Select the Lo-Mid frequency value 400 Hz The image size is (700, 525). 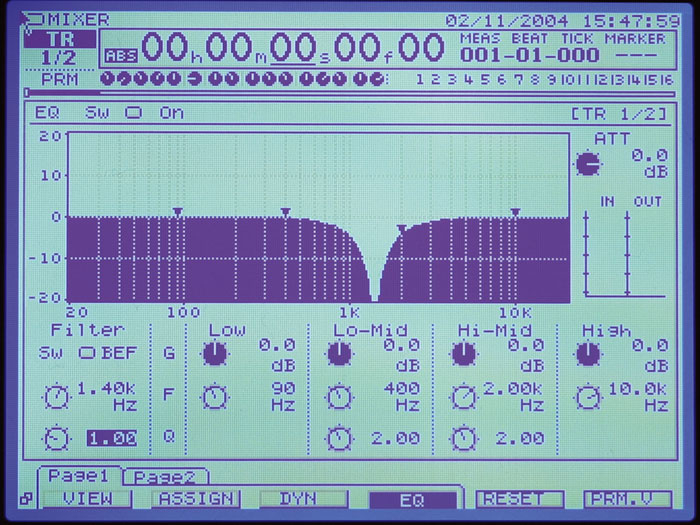pos(402,397)
